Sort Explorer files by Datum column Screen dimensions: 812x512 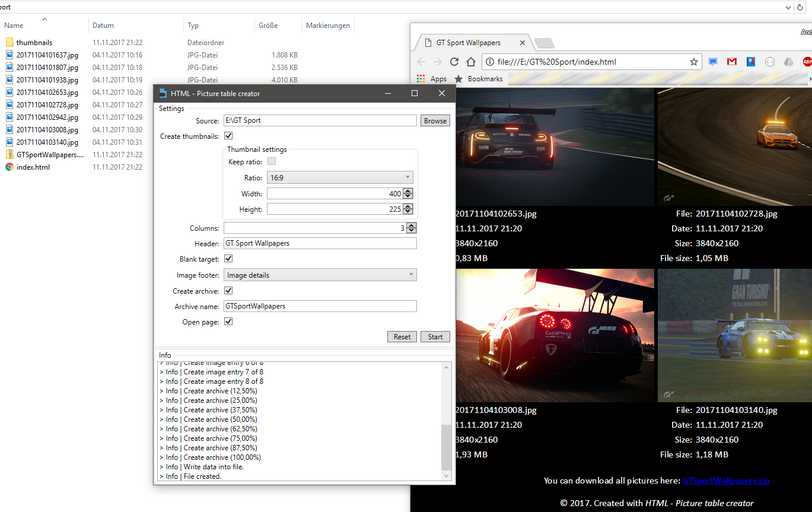pos(103,26)
